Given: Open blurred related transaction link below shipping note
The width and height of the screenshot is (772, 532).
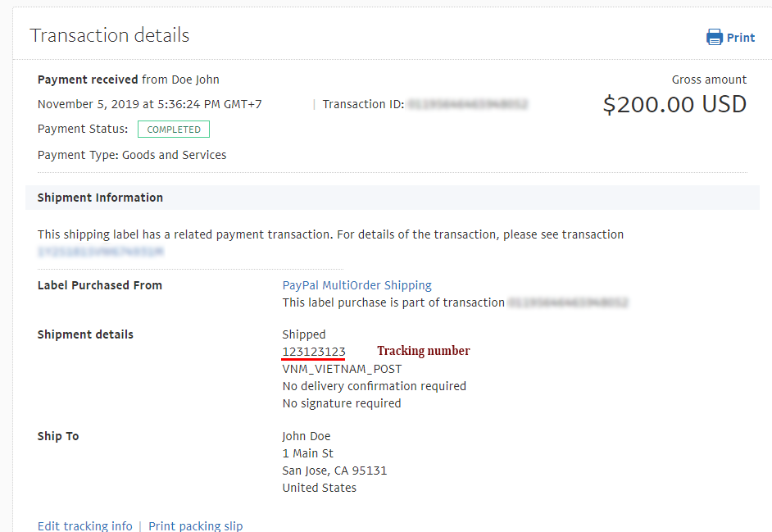Looking at the screenshot, I should click(x=101, y=252).
